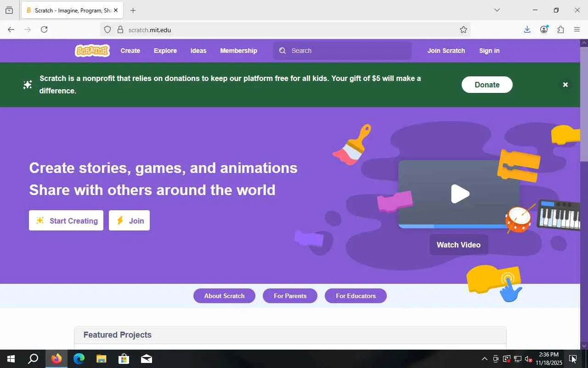The image size is (588, 368).
Task: Dismiss the donation banner with the X
Action: point(565,85)
